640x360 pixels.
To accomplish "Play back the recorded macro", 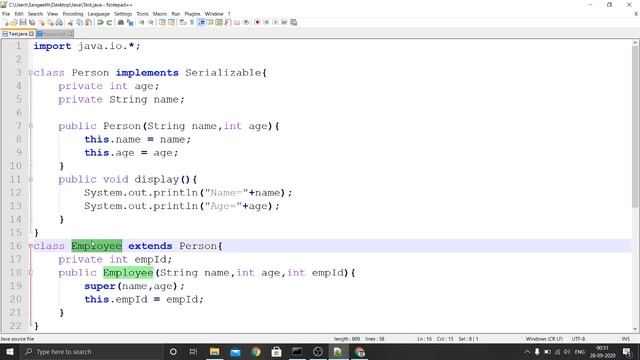I will tap(275, 22).
